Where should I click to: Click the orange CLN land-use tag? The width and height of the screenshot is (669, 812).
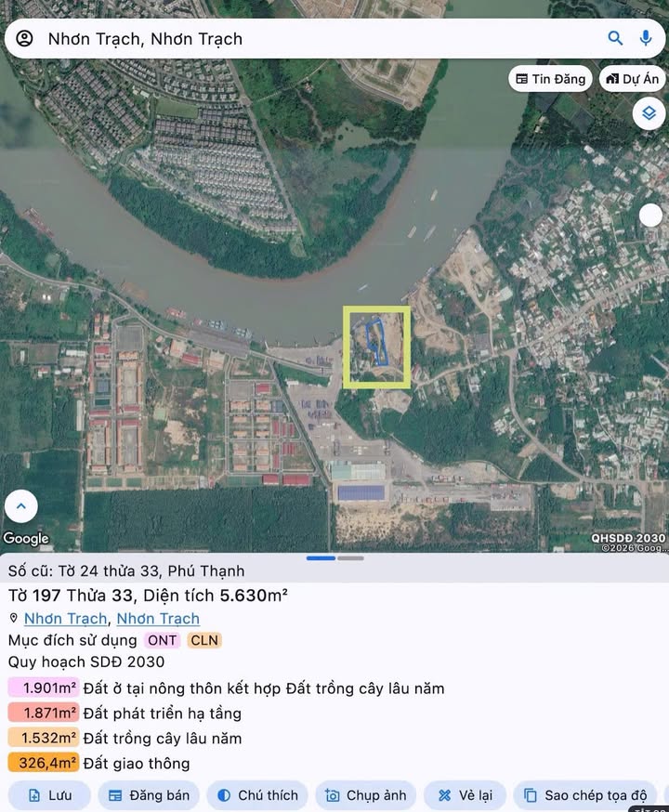[x=203, y=640]
